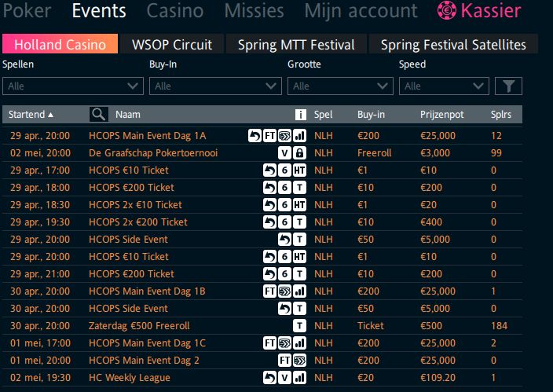
Task: Open the Spellen dropdown
Action: click(73, 86)
